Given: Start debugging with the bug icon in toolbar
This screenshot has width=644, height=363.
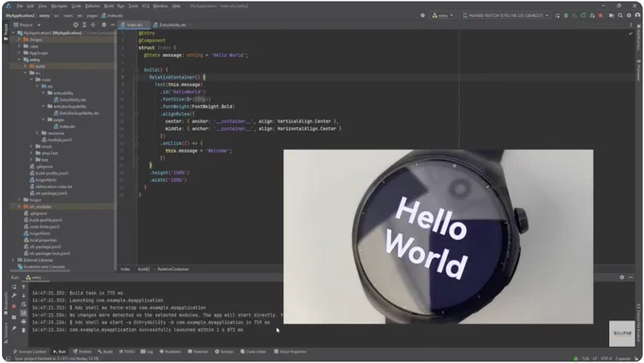Looking at the screenshot, I should (566, 15).
